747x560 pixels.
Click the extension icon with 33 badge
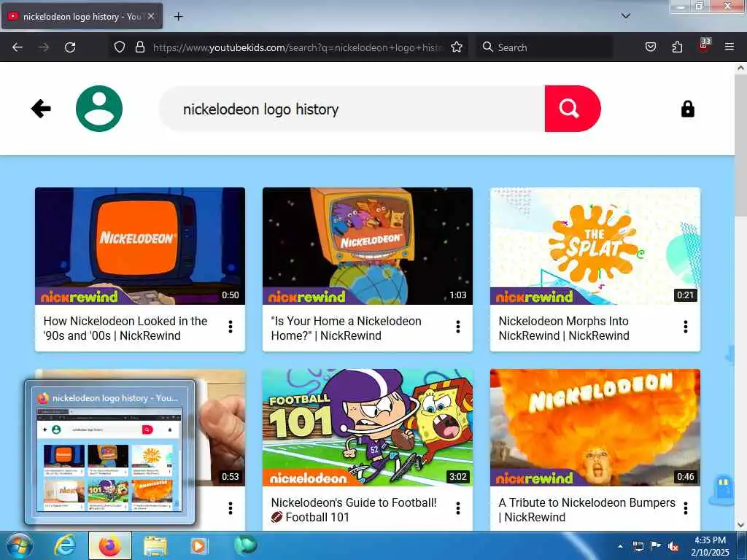click(x=704, y=46)
